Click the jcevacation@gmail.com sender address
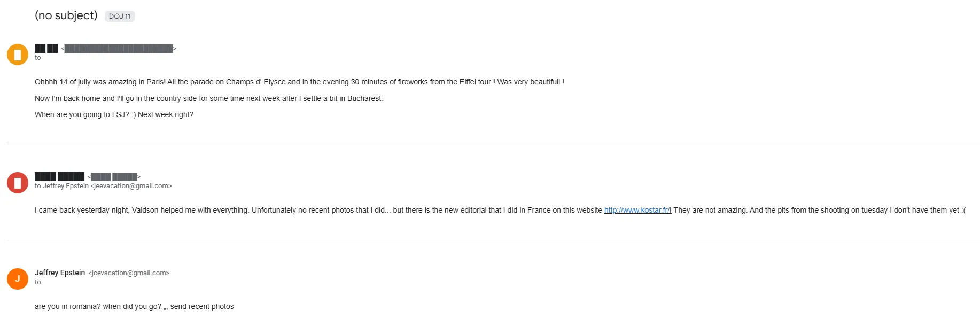 point(129,273)
